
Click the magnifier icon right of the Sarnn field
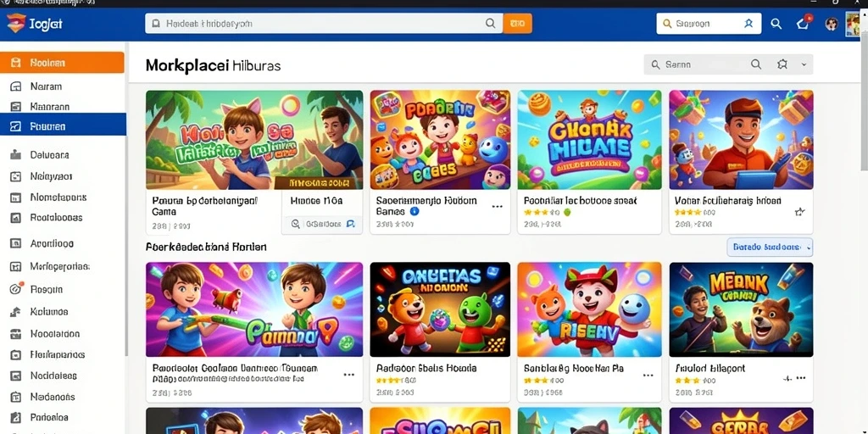point(755,64)
